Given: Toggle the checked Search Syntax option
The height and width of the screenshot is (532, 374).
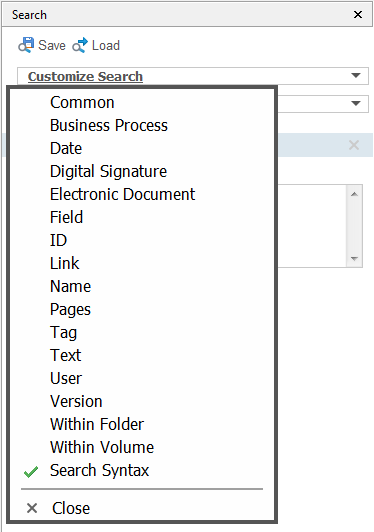Looking at the screenshot, I should [99, 471].
